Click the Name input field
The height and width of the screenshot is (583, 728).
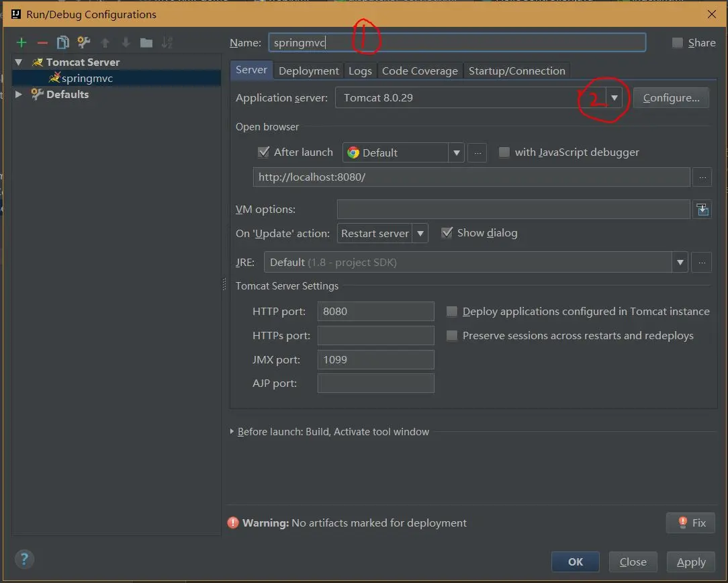(x=457, y=43)
